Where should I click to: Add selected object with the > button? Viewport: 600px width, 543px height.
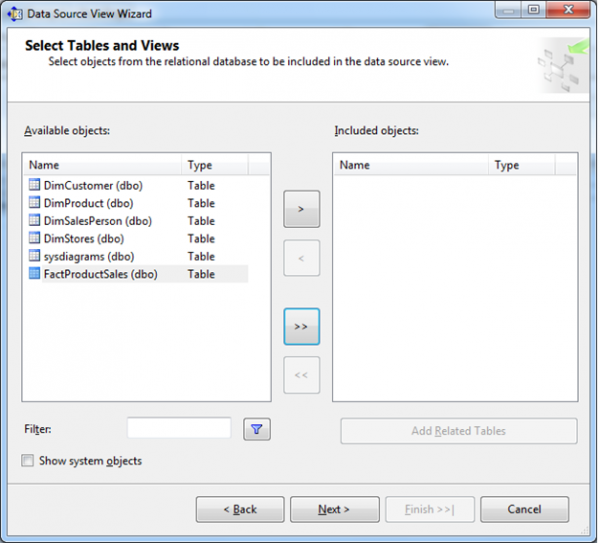pyautogui.click(x=301, y=209)
